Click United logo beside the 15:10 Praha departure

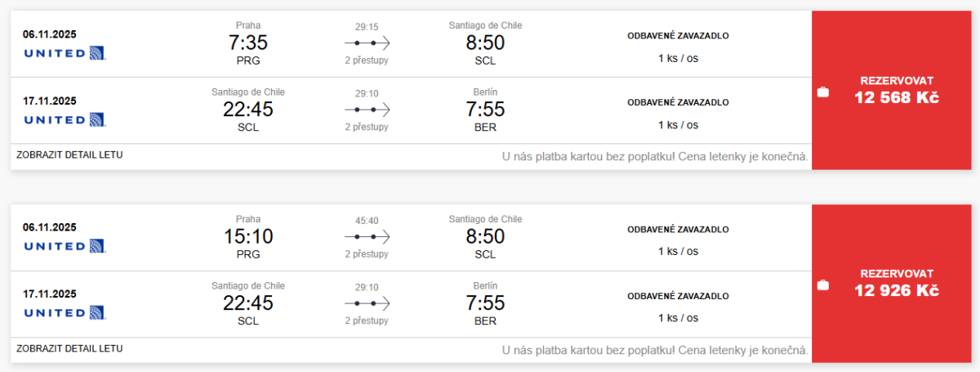[65, 246]
